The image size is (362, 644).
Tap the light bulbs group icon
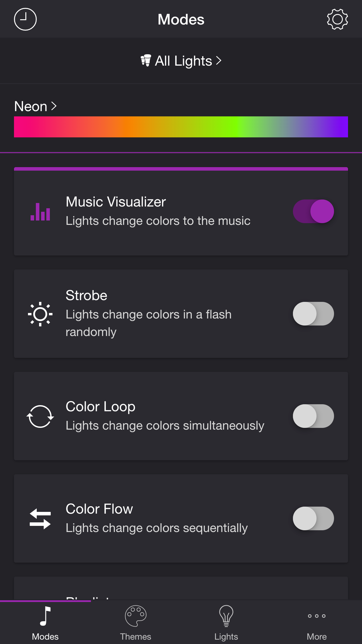click(146, 61)
